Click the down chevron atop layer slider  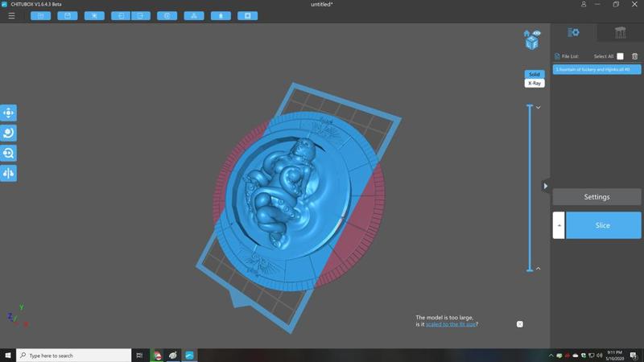click(538, 108)
